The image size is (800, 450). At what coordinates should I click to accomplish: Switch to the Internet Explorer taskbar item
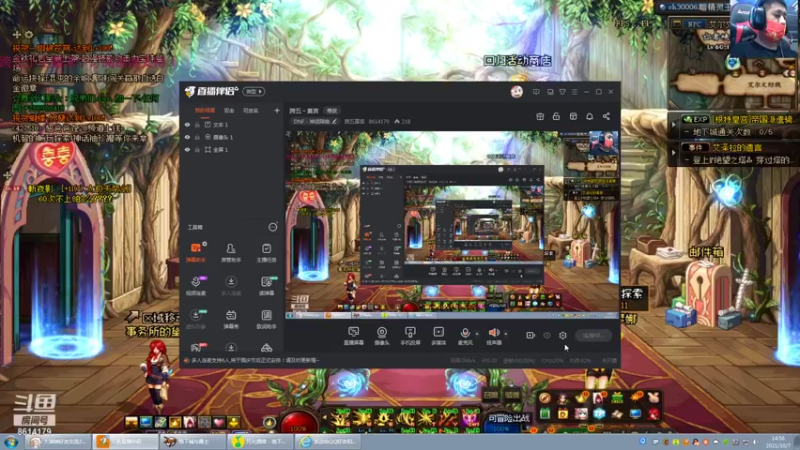[329, 441]
